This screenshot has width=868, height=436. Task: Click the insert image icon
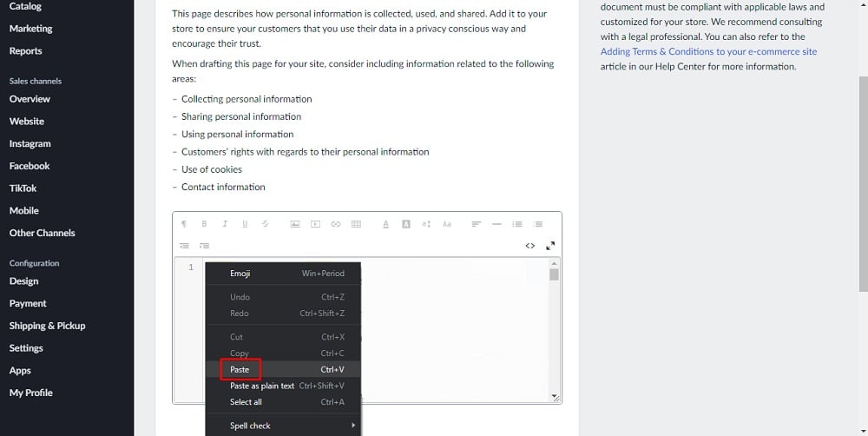click(x=295, y=224)
